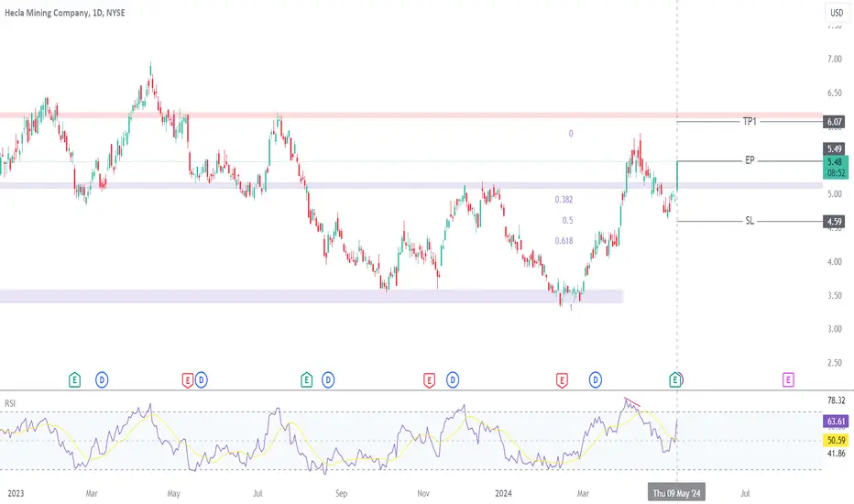The width and height of the screenshot is (854, 504).
Task: Open the green E earnings marker at 09 May '24
Action: pyautogui.click(x=674, y=379)
